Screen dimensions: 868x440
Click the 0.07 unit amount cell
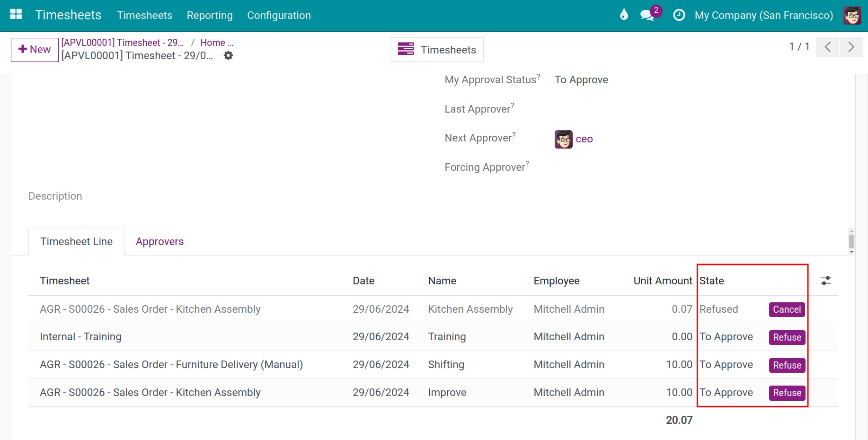[682, 309]
